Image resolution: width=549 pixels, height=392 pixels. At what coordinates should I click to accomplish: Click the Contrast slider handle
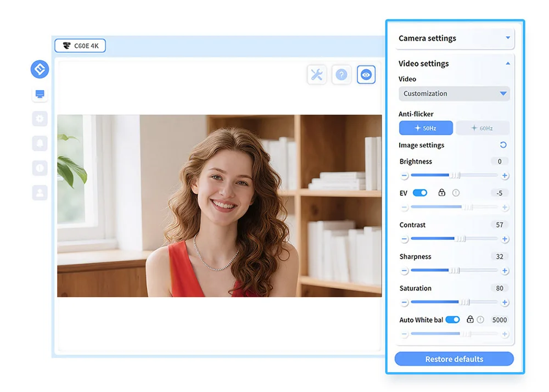(461, 239)
